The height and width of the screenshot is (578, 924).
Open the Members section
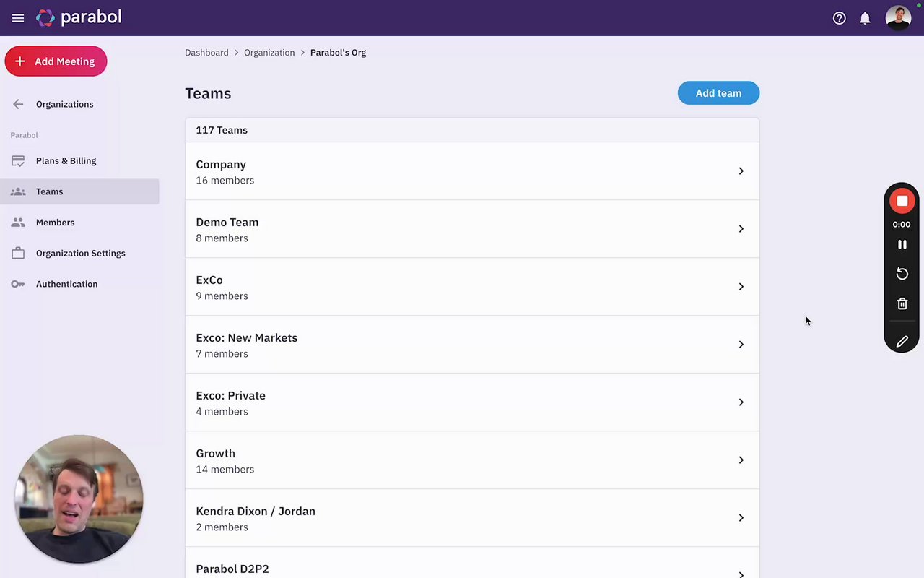click(x=55, y=223)
